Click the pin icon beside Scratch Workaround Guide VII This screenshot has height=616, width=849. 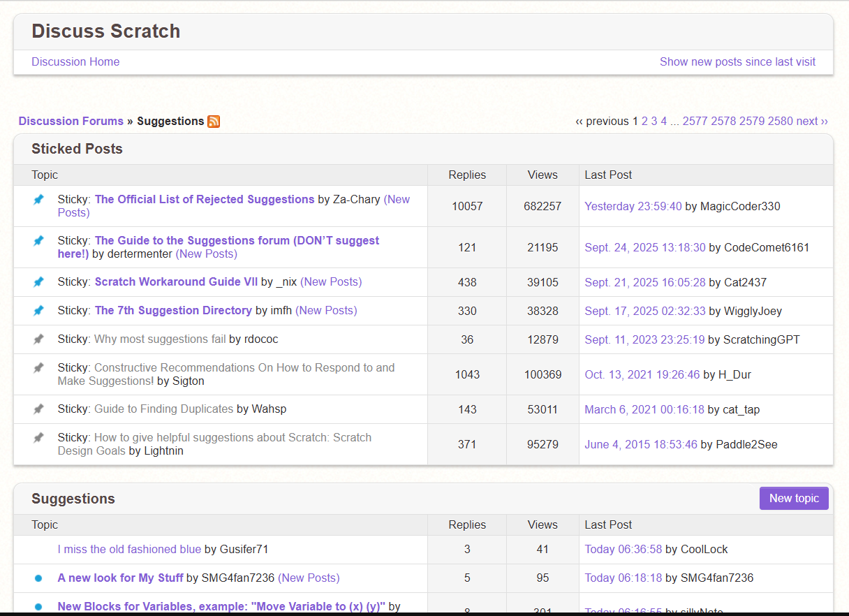coord(39,282)
